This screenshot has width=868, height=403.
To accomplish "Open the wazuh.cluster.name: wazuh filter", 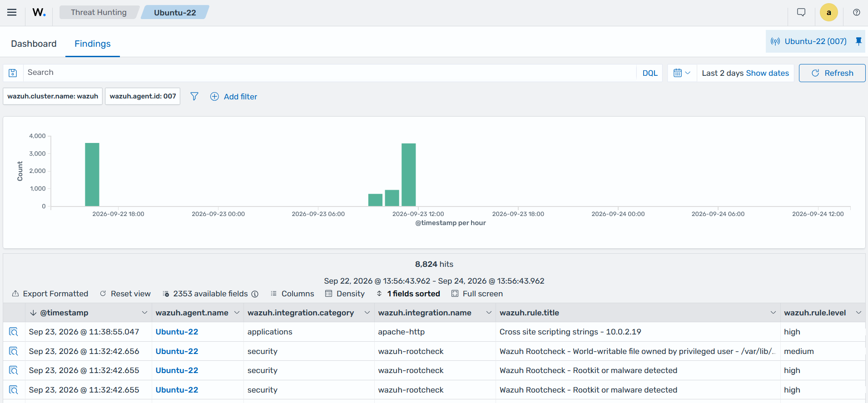I will tap(53, 96).
